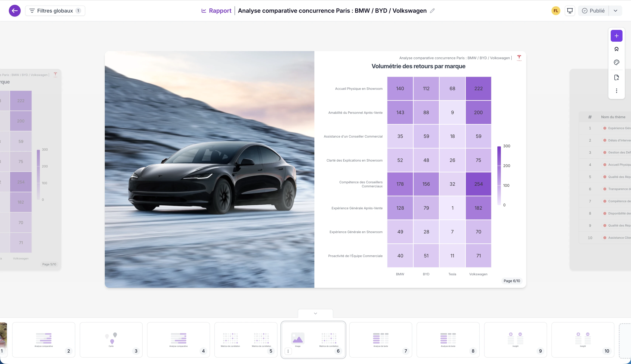The height and width of the screenshot is (364, 631).
Task: Edit report title with pencil icon
Action: tap(432, 11)
